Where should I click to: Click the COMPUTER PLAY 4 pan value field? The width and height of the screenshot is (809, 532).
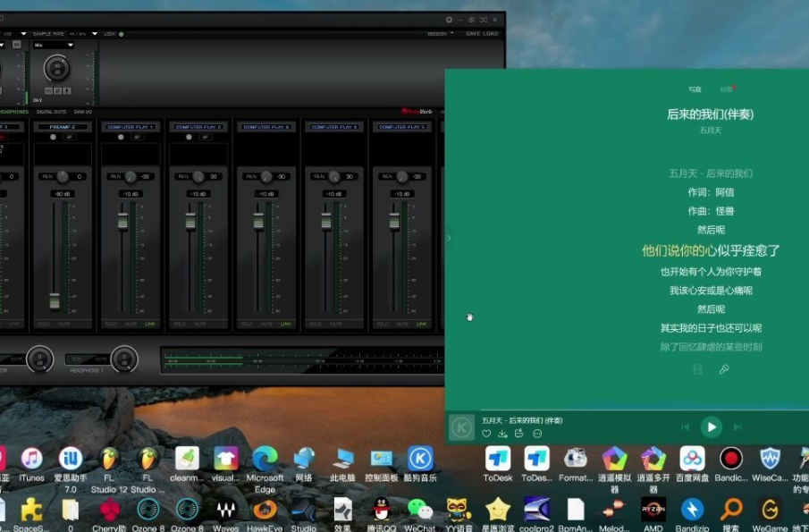click(349, 177)
